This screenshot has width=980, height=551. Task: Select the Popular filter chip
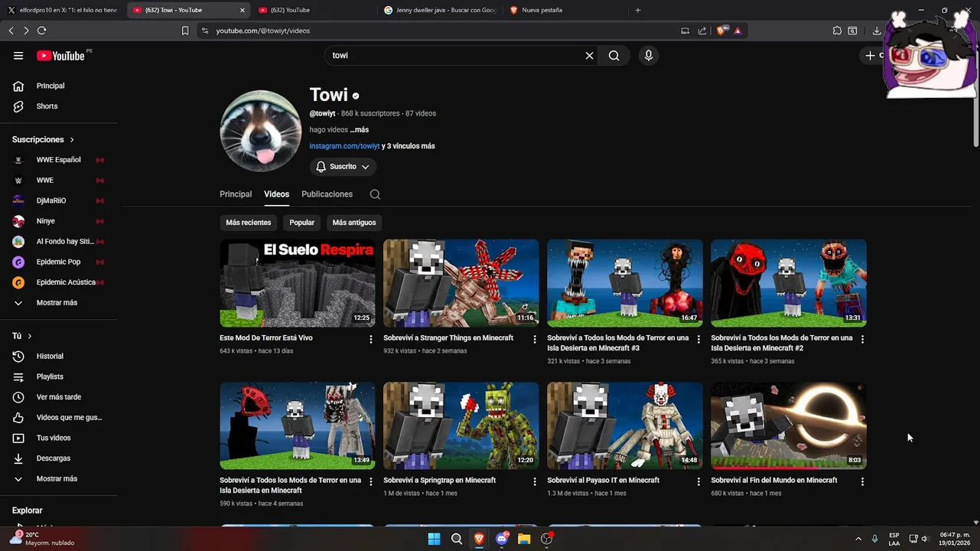click(x=302, y=223)
